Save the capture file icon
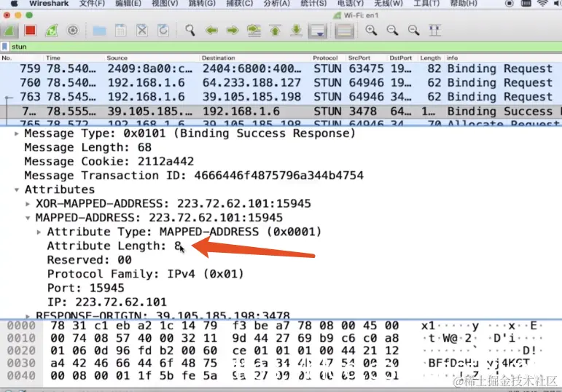Image resolution: width=562 pixels, height=392 pixels. tap(121, 31)
